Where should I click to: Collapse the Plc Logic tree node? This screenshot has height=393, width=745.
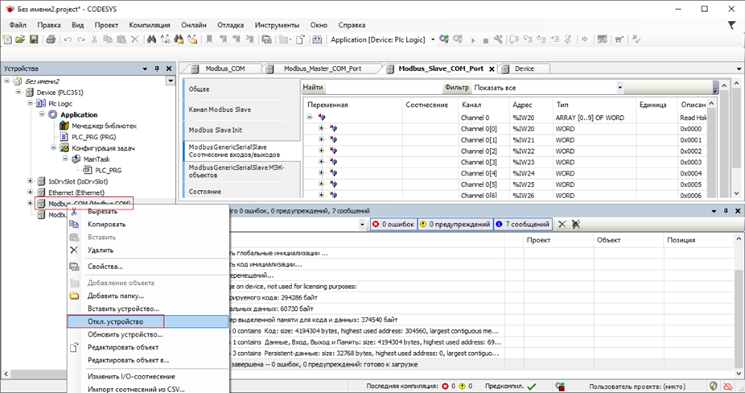[30, 103]
